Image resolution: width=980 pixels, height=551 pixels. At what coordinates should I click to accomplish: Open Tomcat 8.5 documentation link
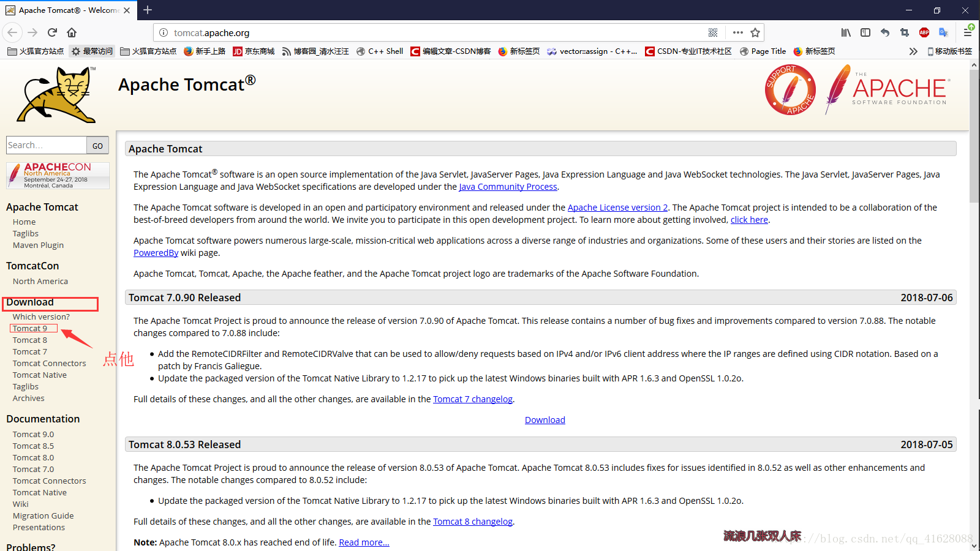click(x=33, y=446)
